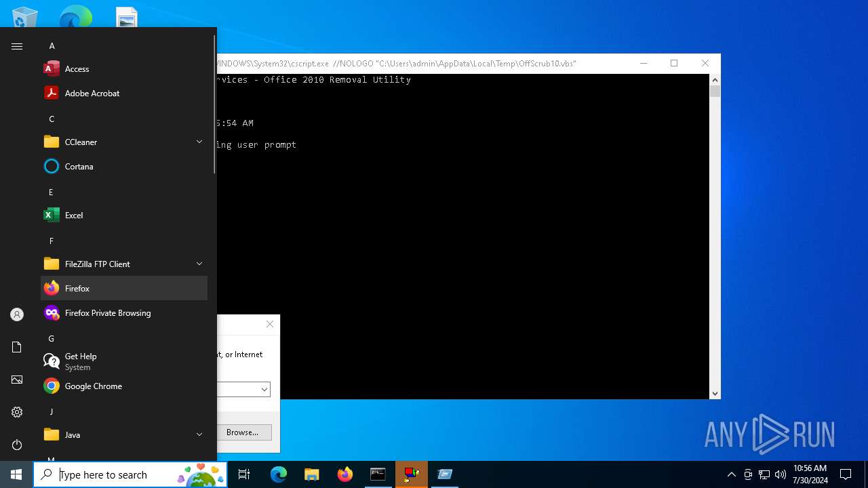The image size is (868, 488).
Task: Launch Google Chrome from the app list
Action: tap(124, 386)
